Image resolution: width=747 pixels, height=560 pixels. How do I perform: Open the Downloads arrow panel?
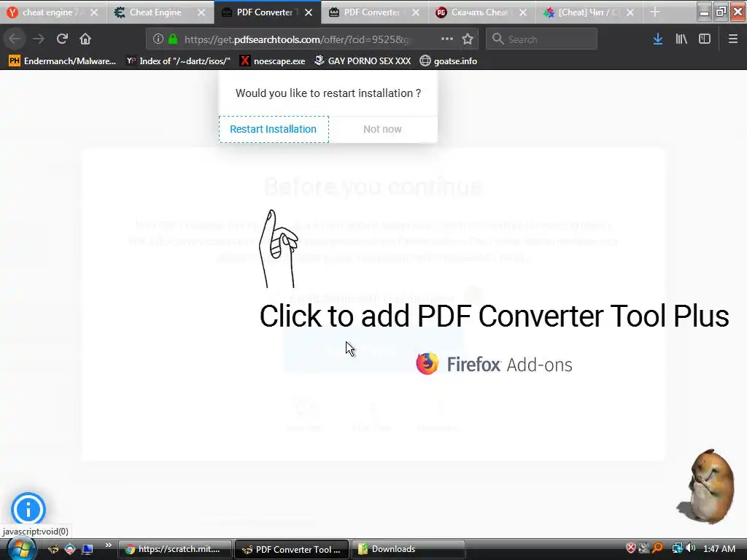point(658,39)
